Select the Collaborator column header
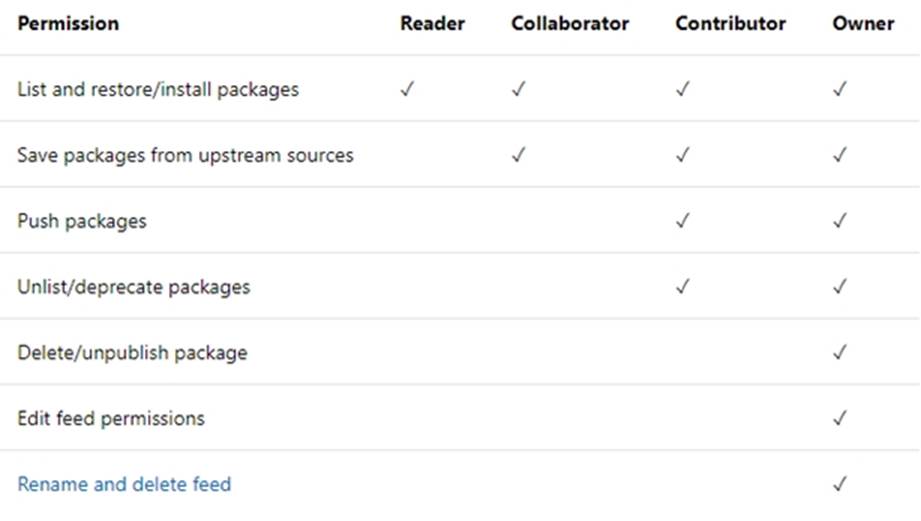This screenshot has height=521, width=921. [x=570, y=23]
